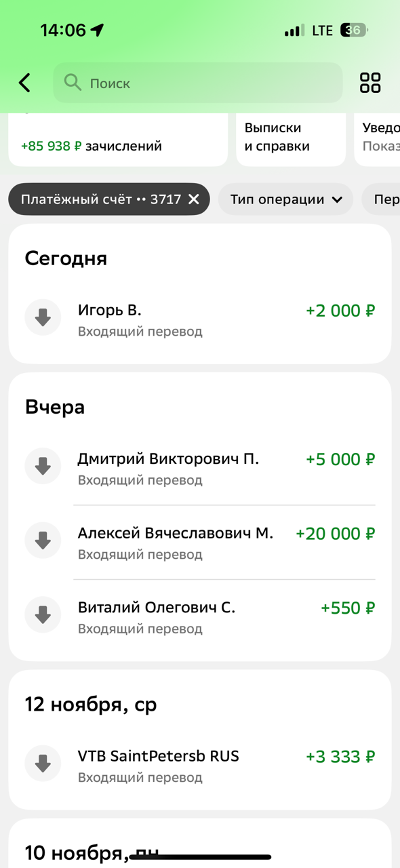Tap the back arrow icon
400x868 pixels.
(x=24, y=83)
